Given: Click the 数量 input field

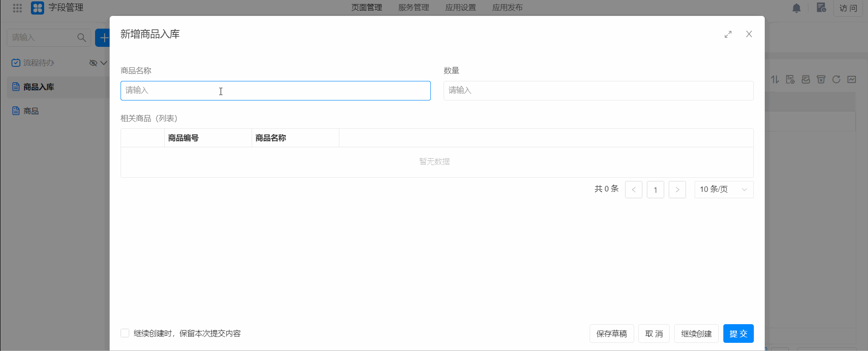Looking at the screenshot, I should coord(598,90).
